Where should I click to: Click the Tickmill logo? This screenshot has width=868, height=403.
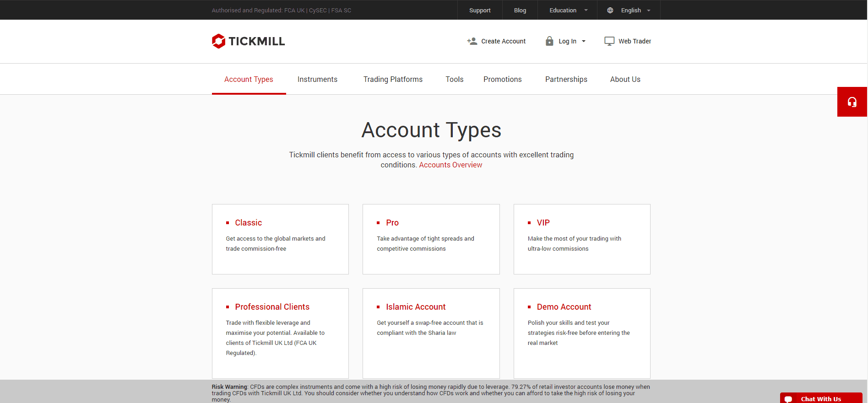[248, 41]
